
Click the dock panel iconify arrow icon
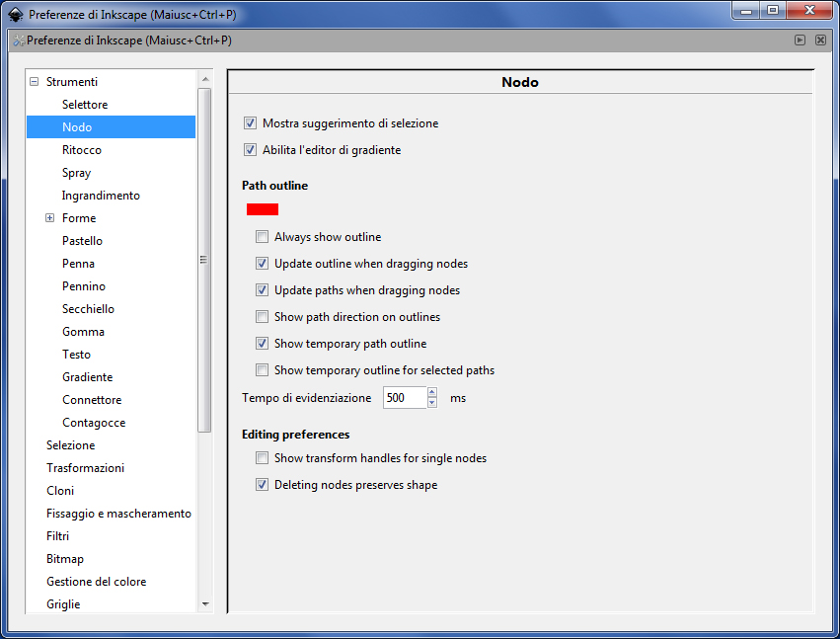click(801, 40)
